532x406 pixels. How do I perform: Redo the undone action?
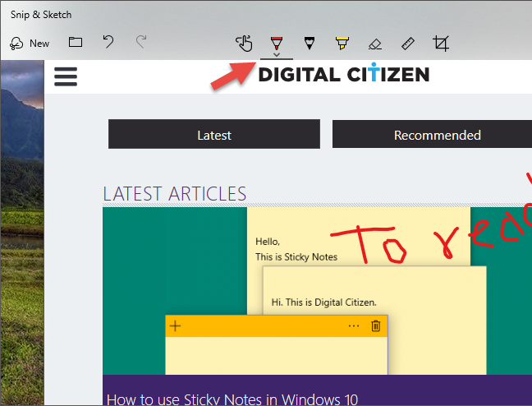tap(141, 42)
